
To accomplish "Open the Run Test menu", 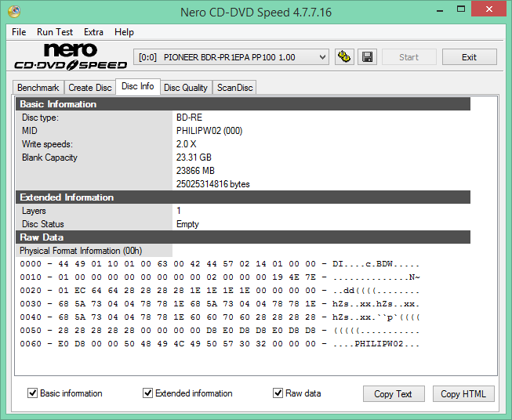I will click(x=55, y=32).
